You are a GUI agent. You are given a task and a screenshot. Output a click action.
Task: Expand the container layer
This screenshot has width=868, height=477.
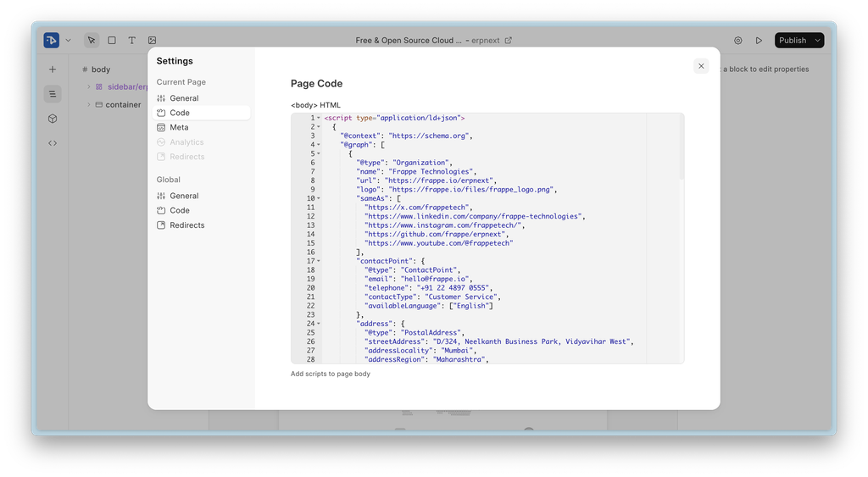click(x=88, y=104)
